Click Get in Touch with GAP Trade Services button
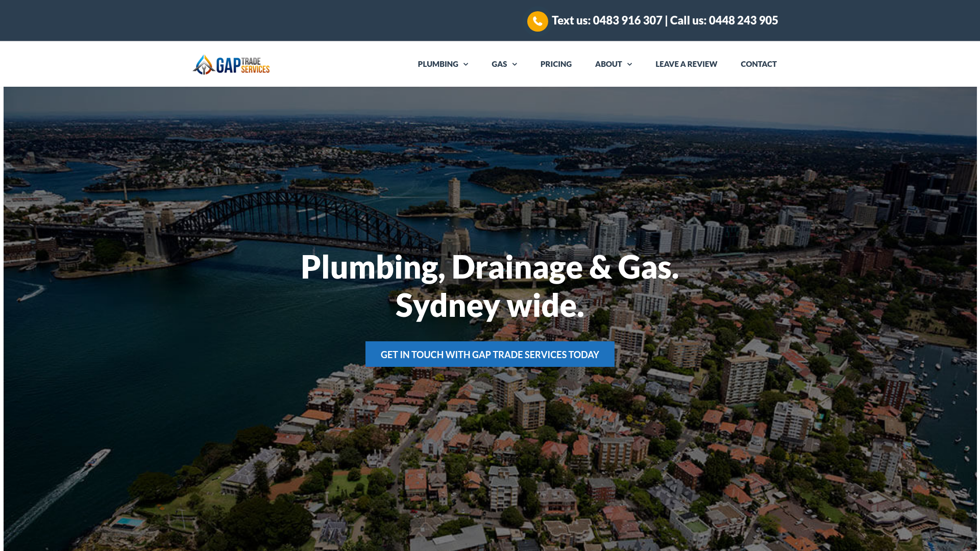The width and height of the screenshot is (980, 551). 490,354
